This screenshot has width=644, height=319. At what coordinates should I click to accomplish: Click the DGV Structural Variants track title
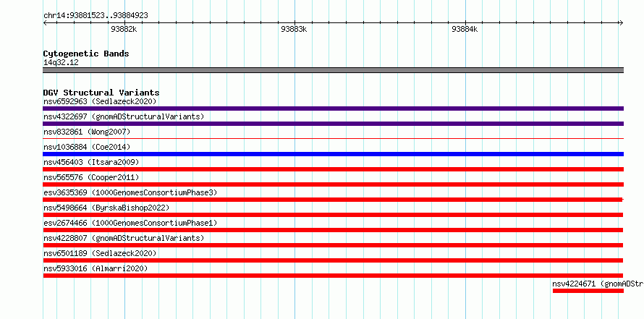point(101,93)
